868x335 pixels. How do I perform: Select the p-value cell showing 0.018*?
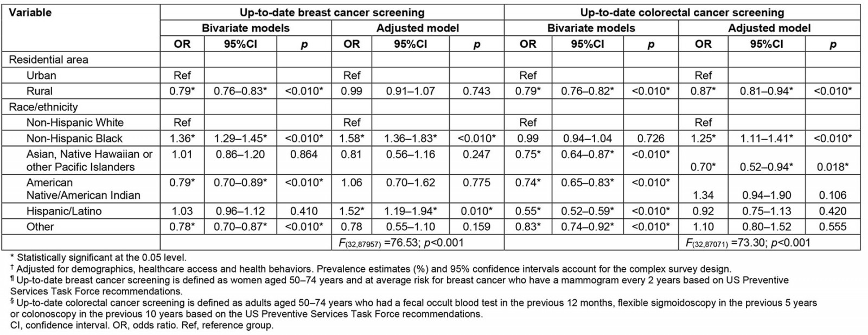[x=833, y=167]
